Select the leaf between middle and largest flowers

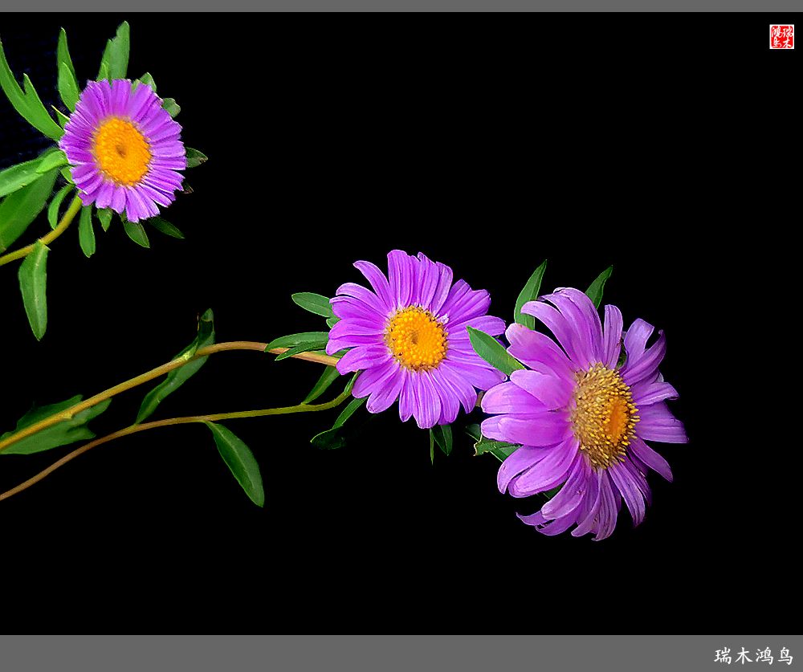point(491,350)
